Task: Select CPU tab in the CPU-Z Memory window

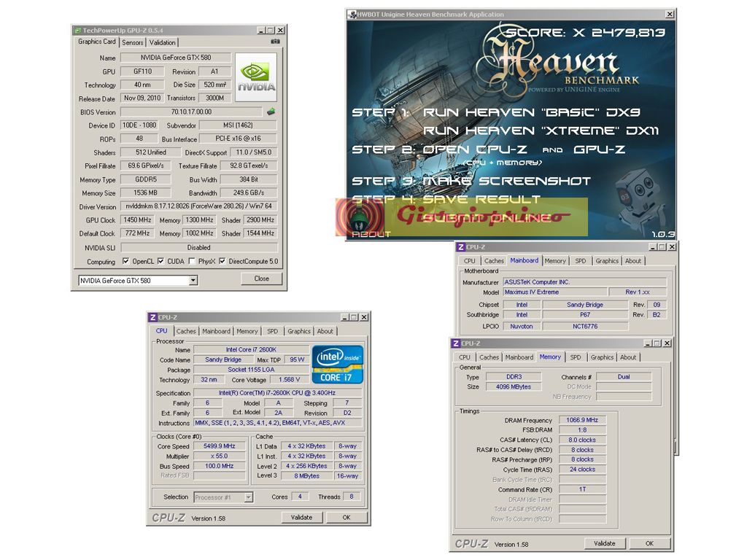Action: [465, 357]
